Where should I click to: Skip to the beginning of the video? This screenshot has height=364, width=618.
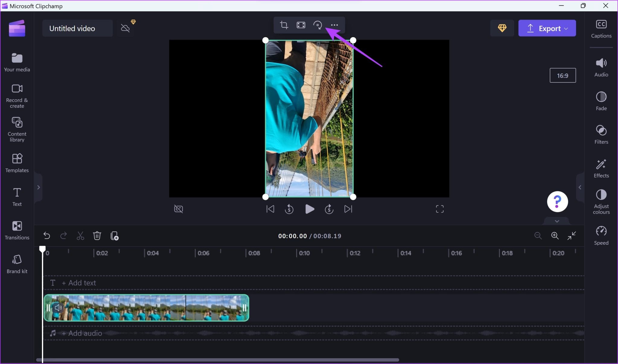click(x=270, y=209)
